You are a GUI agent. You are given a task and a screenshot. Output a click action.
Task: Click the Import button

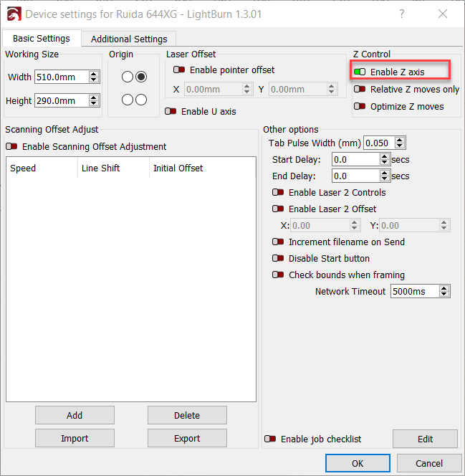click(x=75, y=438)
